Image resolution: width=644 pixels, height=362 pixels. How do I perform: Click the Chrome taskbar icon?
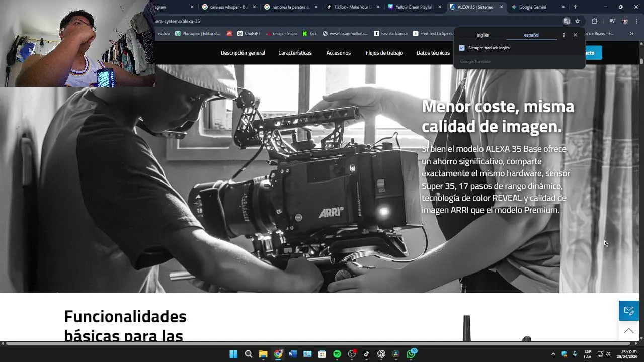(x=278, y=354)
